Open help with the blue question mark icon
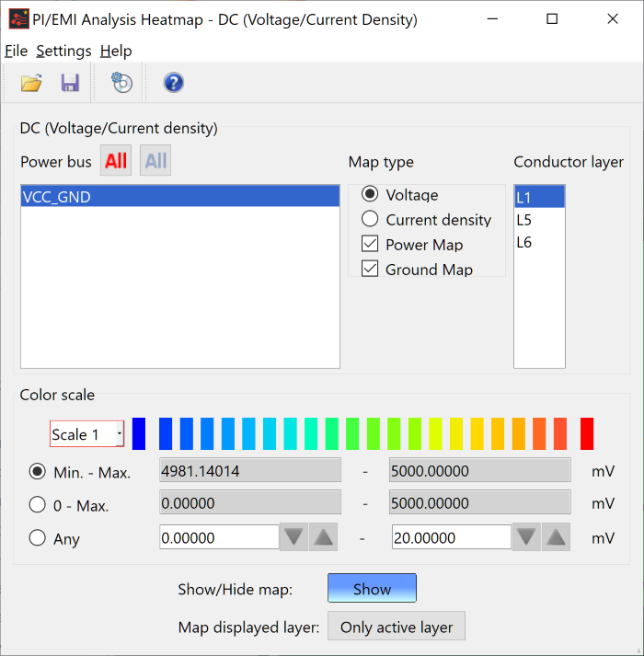Image resolution: width=644 pixels, height=656 pixels. [173, 83]
